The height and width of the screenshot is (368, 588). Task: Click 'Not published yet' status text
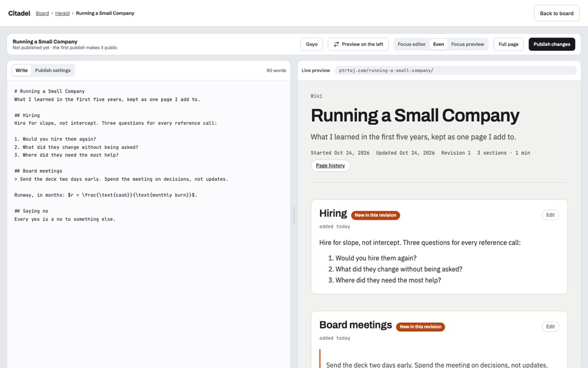point(31,48)
